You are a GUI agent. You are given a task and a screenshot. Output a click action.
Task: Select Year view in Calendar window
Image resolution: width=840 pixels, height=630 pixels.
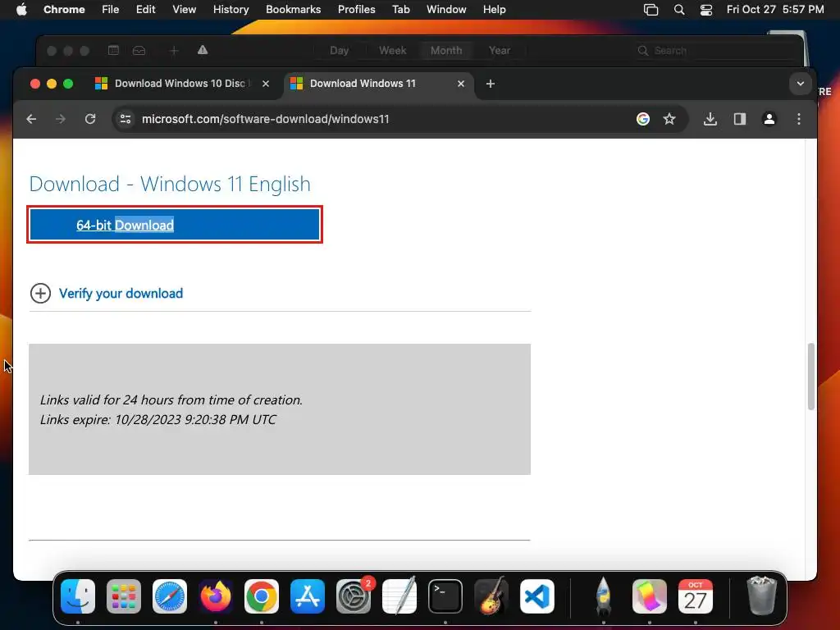pyautogui.click(x=500, y=50)
